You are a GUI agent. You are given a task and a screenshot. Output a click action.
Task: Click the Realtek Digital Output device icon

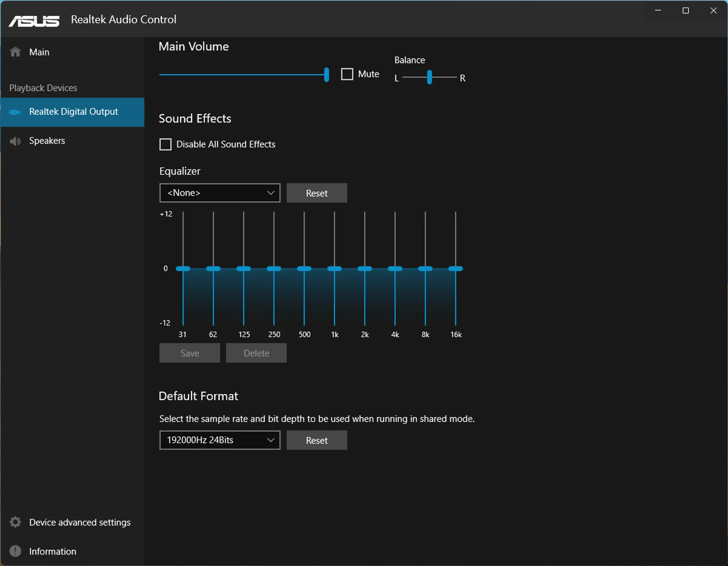pyautogui.click(x=15, y=112)
